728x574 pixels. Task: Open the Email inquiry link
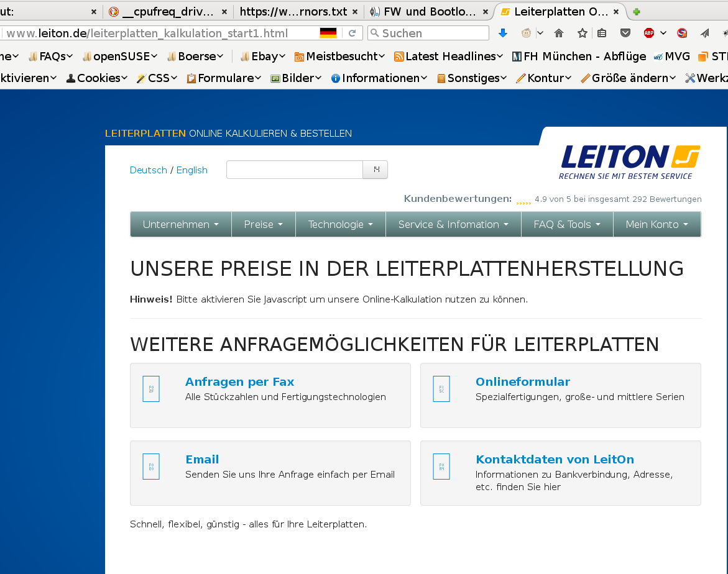click(x=202, y=459)
